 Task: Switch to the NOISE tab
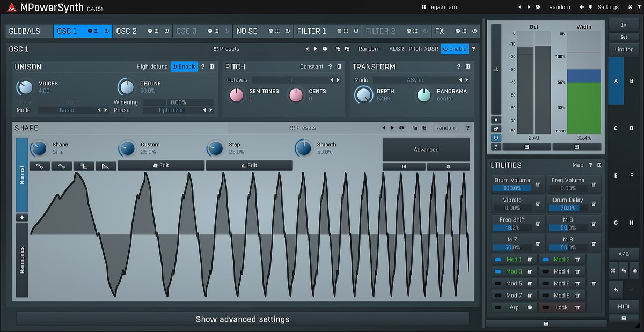point(246,31)
